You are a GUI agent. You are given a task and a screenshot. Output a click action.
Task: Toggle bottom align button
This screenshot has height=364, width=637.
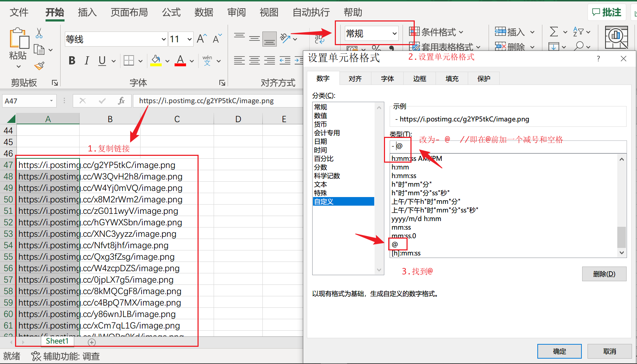270,39
